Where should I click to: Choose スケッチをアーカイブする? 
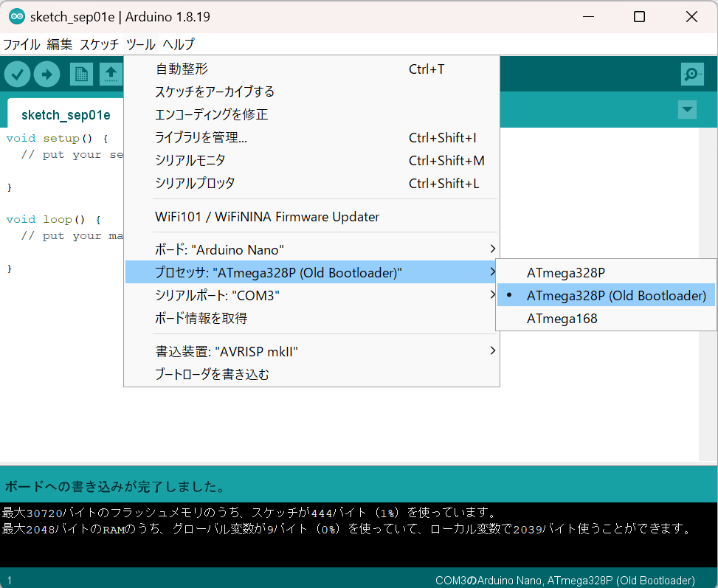312,91
